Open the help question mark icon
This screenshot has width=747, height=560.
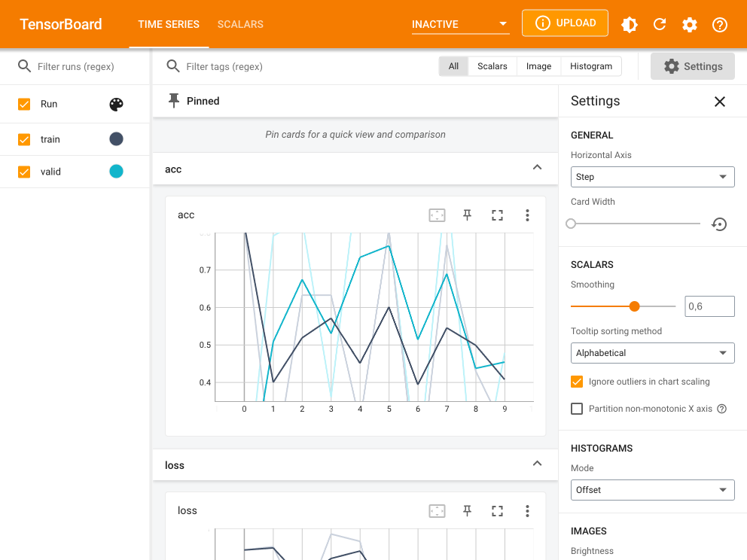[720, 24]
